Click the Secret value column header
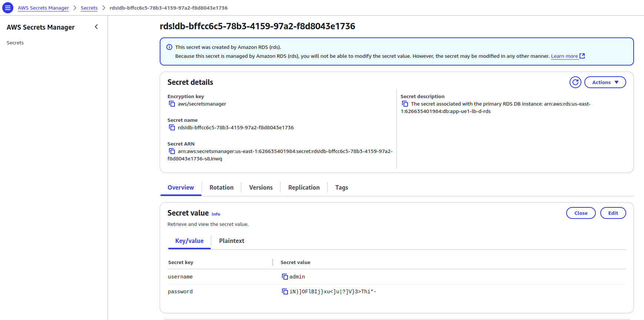 click(x=295, y=262)
